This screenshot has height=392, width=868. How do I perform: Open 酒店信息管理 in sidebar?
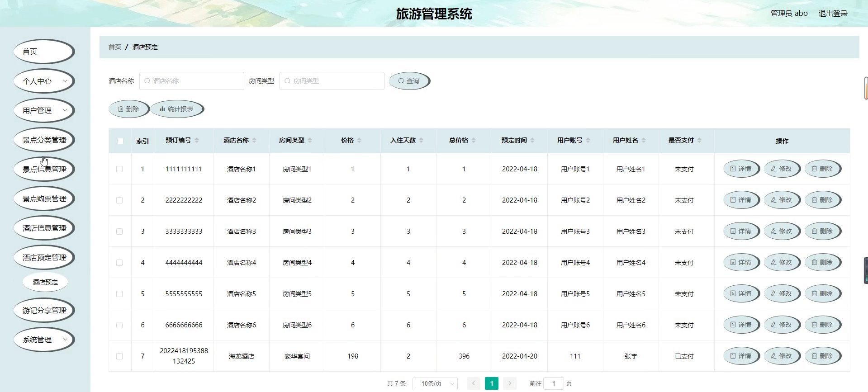coord(44,228)
